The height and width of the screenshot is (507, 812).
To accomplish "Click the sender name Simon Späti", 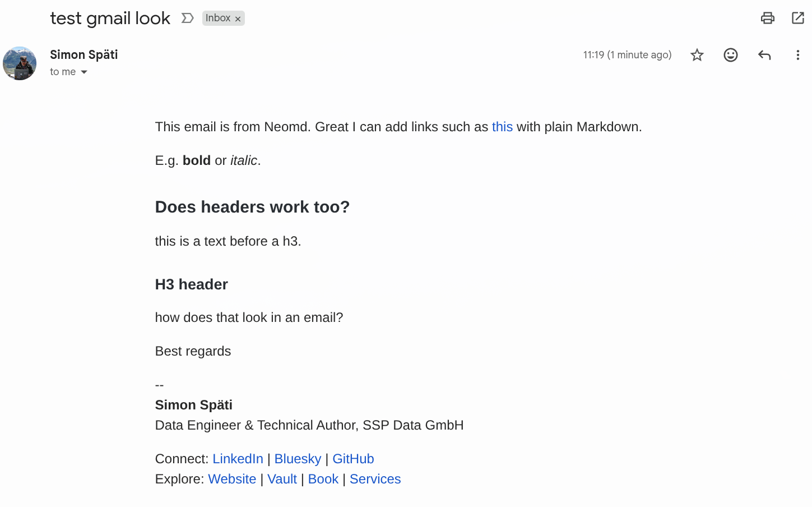I will click(x=84, y=54).
